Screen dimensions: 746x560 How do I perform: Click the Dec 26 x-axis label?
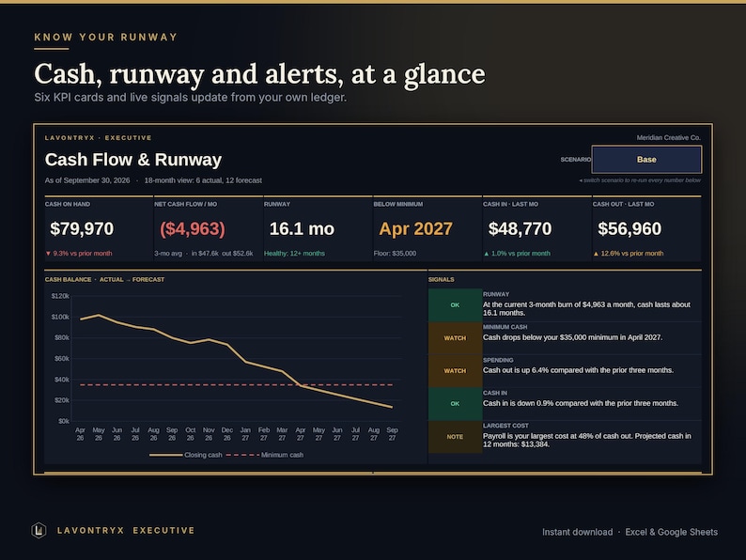point(227,434)
